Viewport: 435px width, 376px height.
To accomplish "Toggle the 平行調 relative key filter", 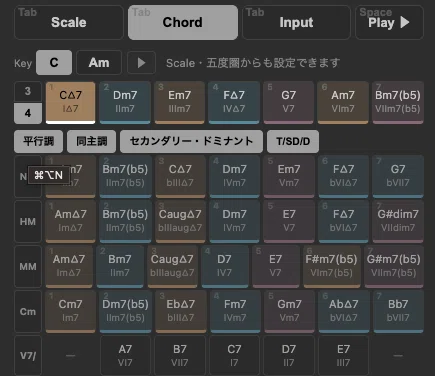I will [38, 141].
